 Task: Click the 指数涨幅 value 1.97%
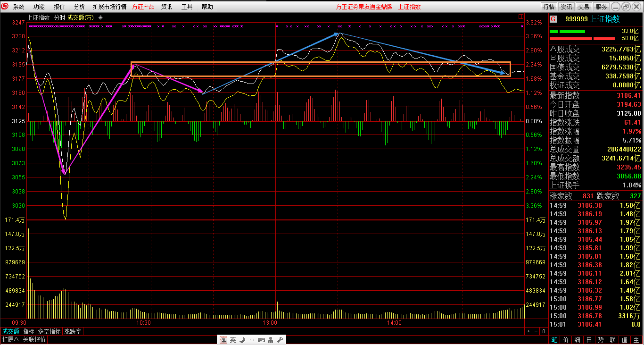point(632,131)
